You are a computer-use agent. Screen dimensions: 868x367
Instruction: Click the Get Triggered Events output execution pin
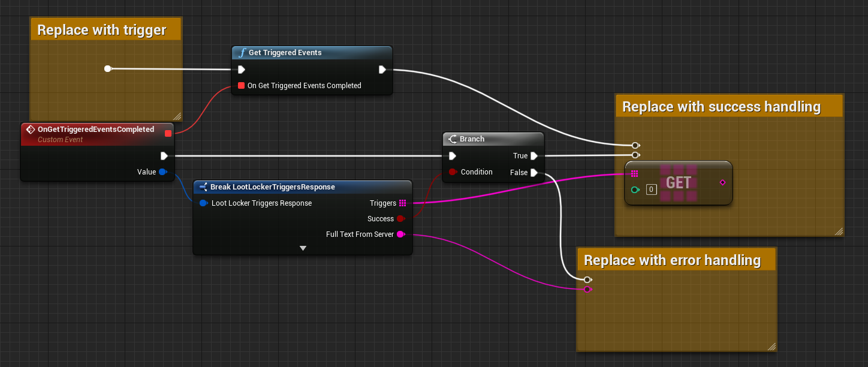tap(382, 70)
